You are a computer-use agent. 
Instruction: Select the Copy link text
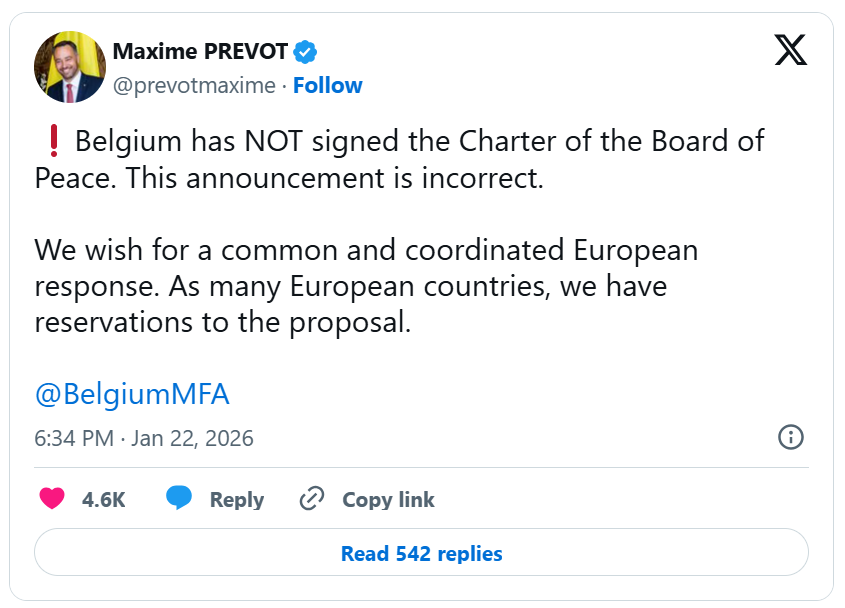388,500
